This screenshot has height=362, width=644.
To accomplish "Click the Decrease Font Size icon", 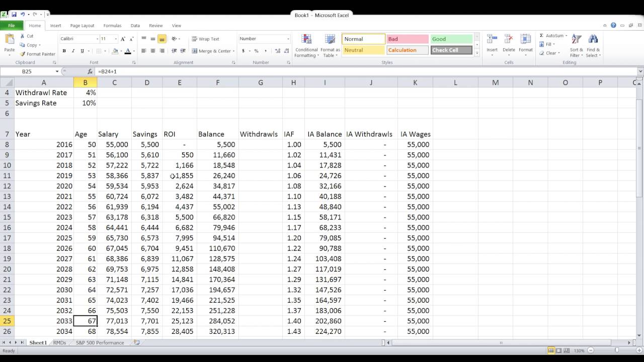I will [x=132, y=39].
